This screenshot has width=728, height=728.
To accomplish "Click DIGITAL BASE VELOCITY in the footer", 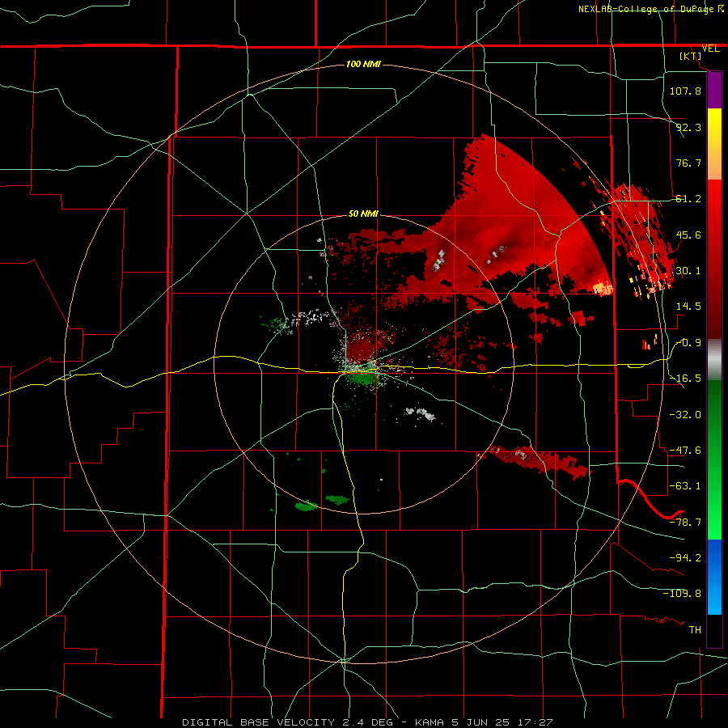I will click(x=258, y=722).
